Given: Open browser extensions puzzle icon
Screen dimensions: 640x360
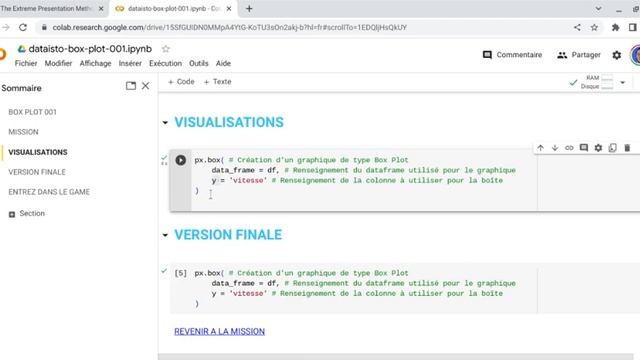Looking at the screenshot, I should coord(615,27).
